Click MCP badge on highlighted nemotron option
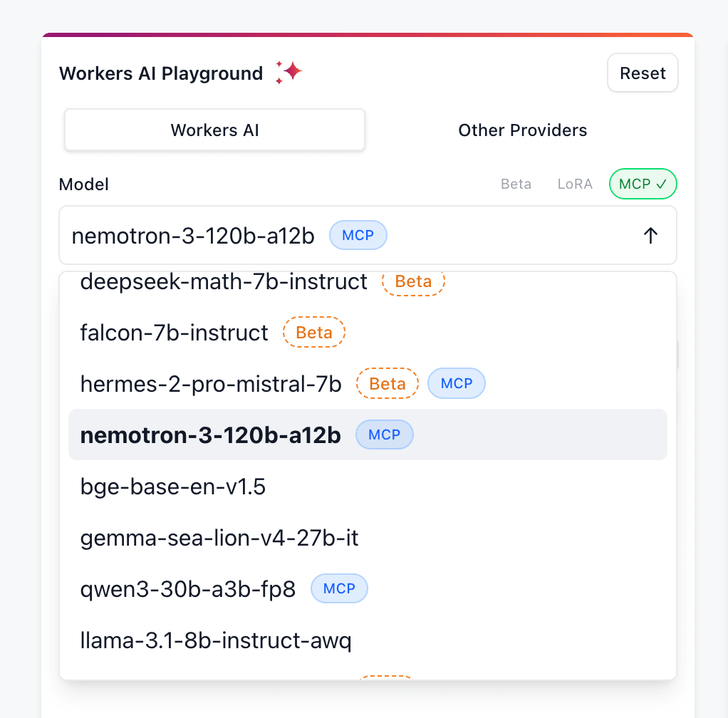The height and width of the screenshot is (718, 728). click(384, 435)
